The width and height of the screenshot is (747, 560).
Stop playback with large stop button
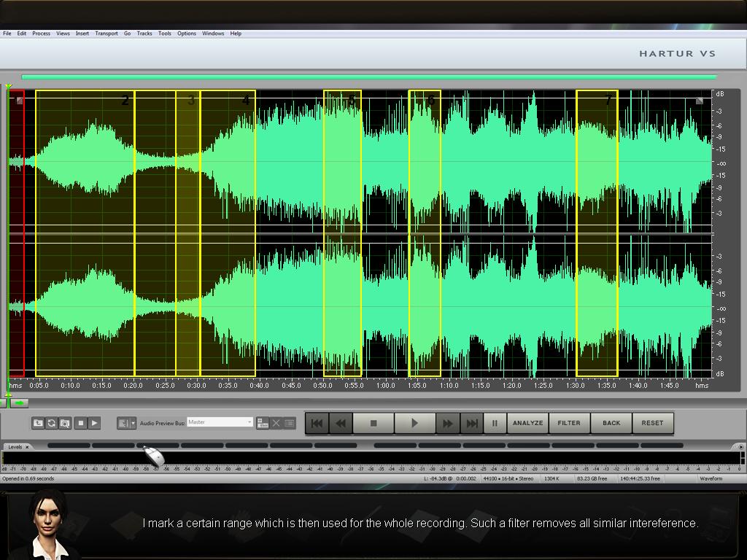click(x=373, y=423)
